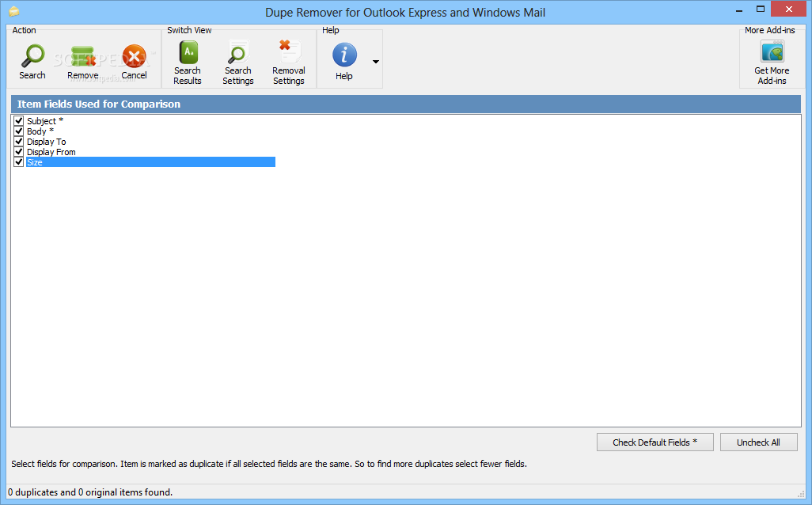
Task: Select the Body * list row text
Action: pyautogui.click(x=40, y=131)
